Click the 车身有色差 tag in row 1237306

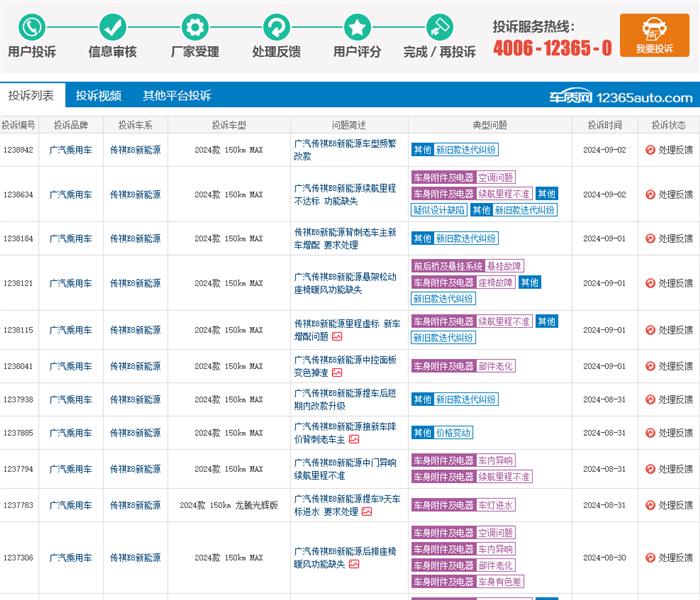click(500, 582)
